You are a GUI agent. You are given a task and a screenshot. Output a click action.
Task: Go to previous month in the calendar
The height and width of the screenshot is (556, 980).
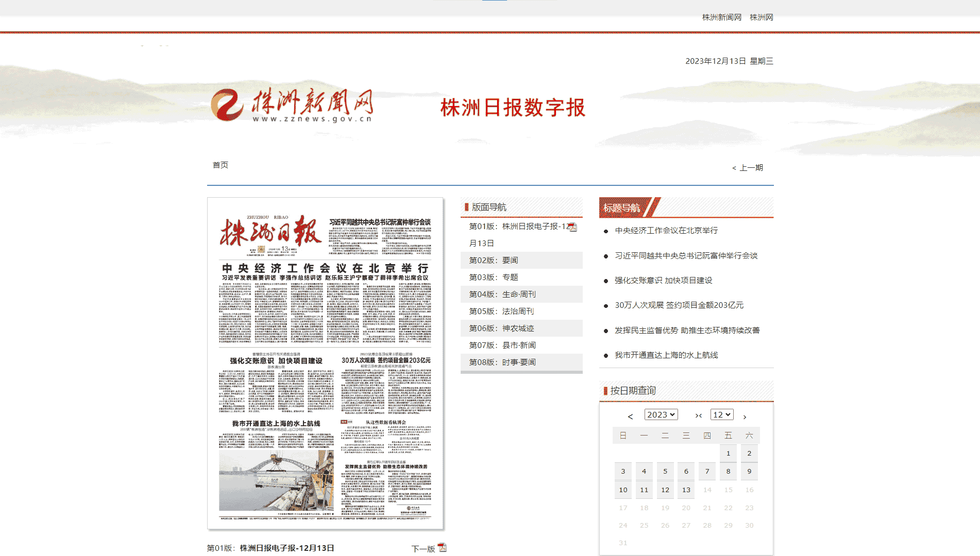[630, 416]
